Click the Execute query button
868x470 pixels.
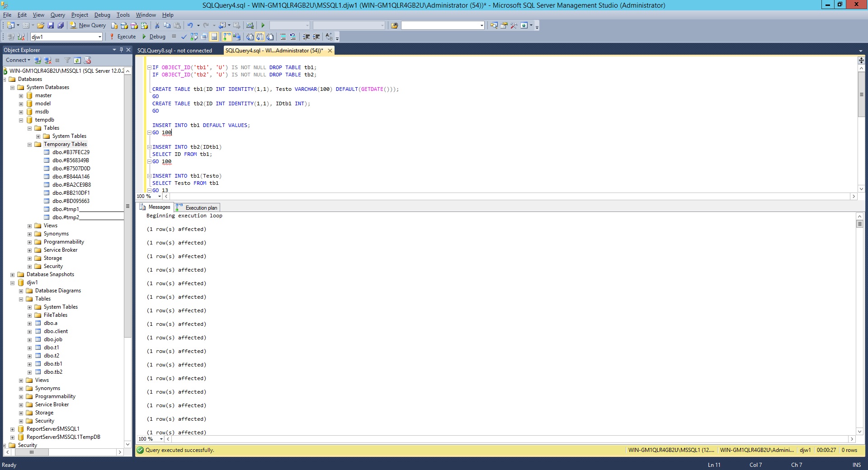(123, 37)
